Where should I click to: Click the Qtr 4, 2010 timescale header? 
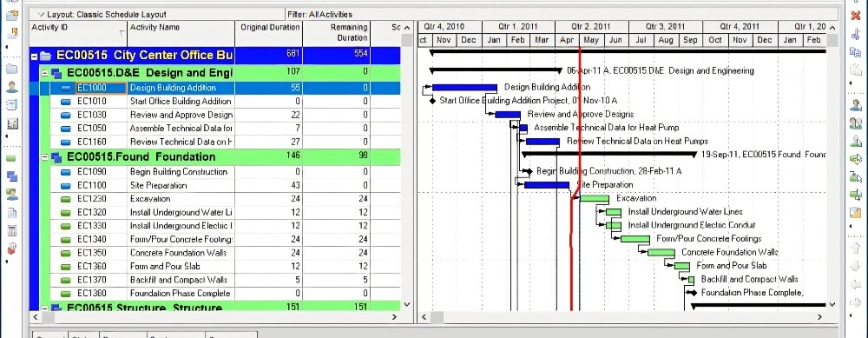[450, 27]
